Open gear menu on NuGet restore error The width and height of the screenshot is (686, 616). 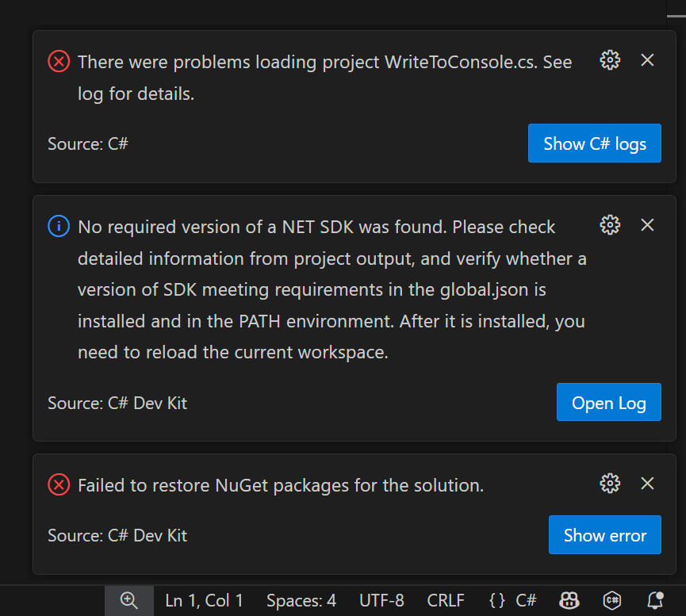(x=610, y=484)
